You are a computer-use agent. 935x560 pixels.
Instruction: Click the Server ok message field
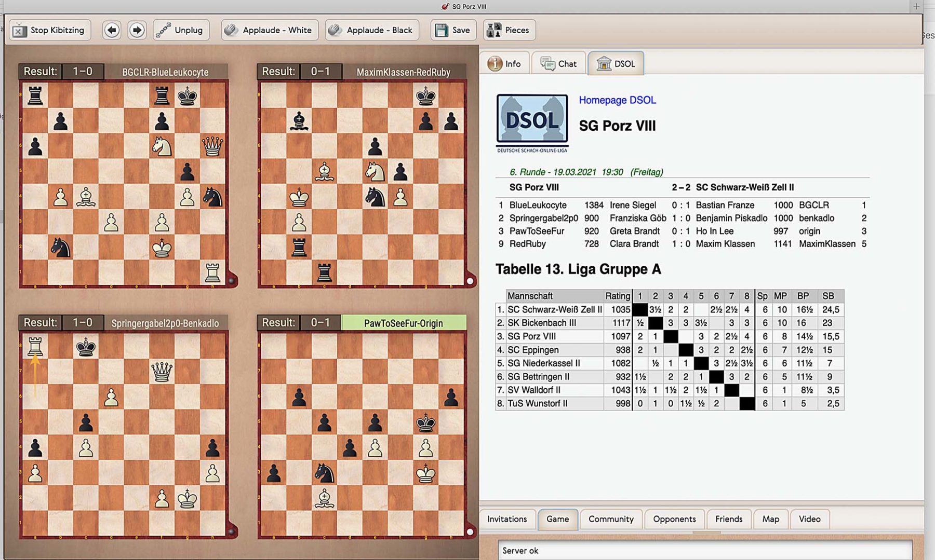tap(704, 551)
